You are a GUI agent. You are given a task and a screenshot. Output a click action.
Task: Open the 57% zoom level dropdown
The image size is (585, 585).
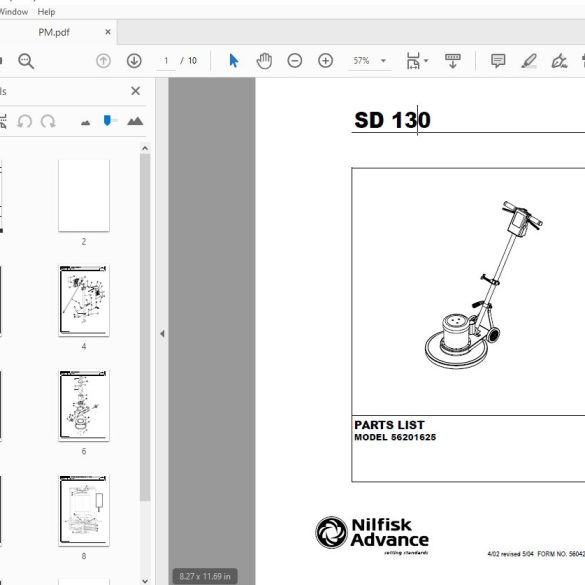pyautogui.click(x=369, y=61)
